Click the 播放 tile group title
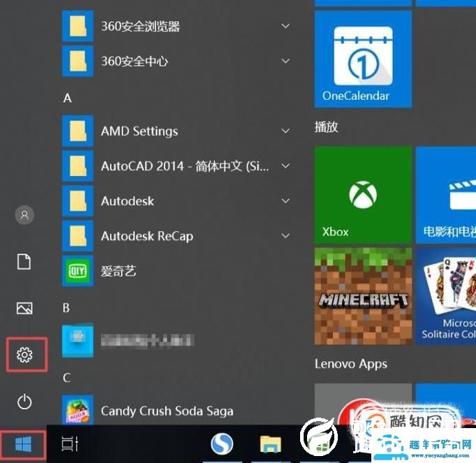 (x=326, y=126)
